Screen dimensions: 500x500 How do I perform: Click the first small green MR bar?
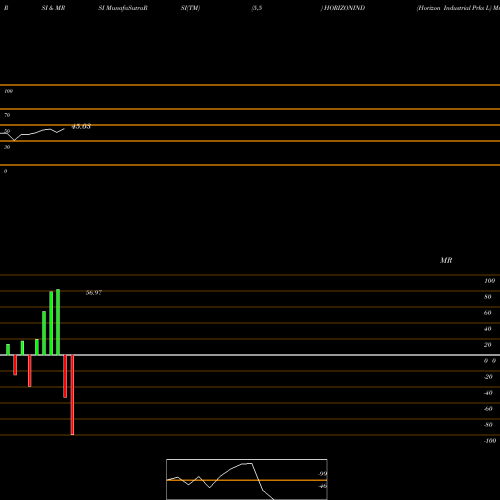click(x=8, y=350)
